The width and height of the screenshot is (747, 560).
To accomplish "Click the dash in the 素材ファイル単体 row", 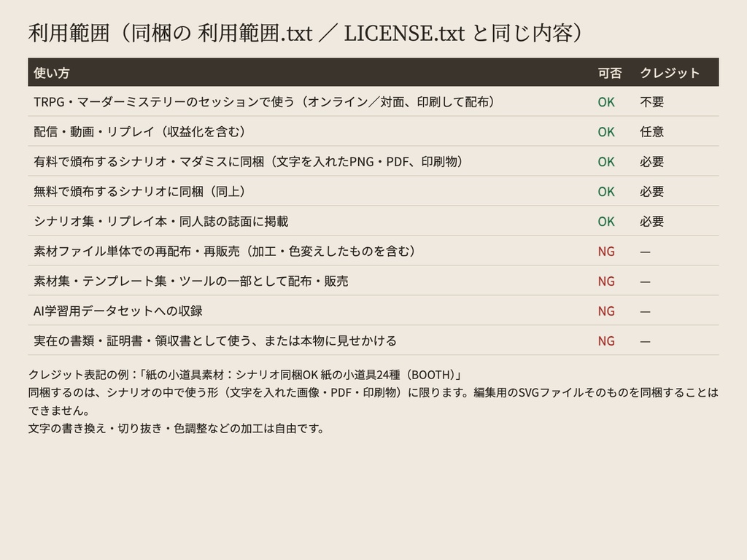I will coord(645,252).
